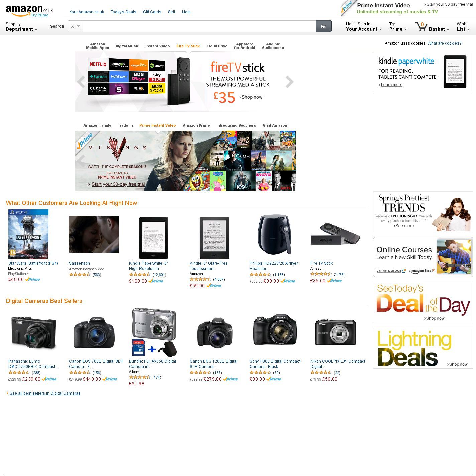Expand Shop by Department menu
The height and width of the screenshot is (476, 476).
coord(21,27)
